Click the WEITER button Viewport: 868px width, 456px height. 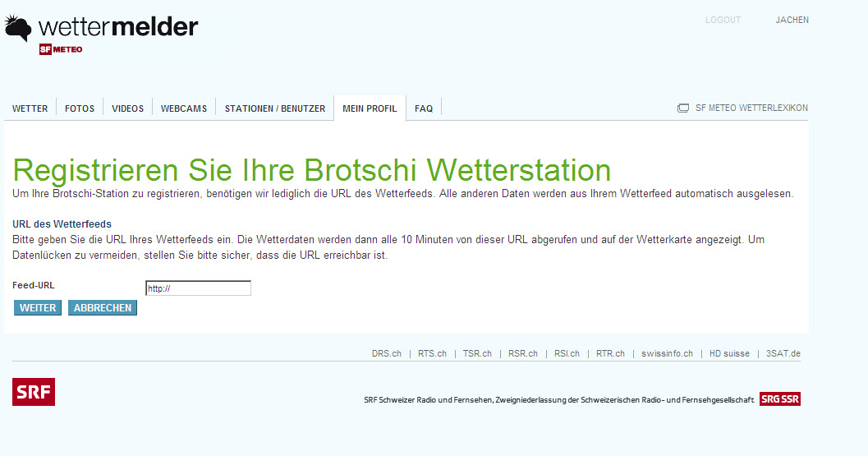[x=38, y=308]
